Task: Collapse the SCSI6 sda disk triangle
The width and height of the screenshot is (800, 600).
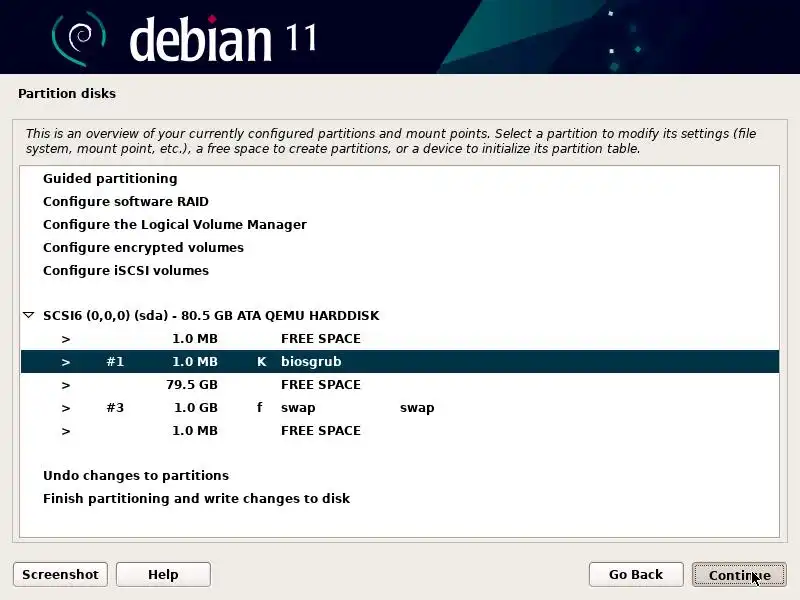Action: pos(29,315)
